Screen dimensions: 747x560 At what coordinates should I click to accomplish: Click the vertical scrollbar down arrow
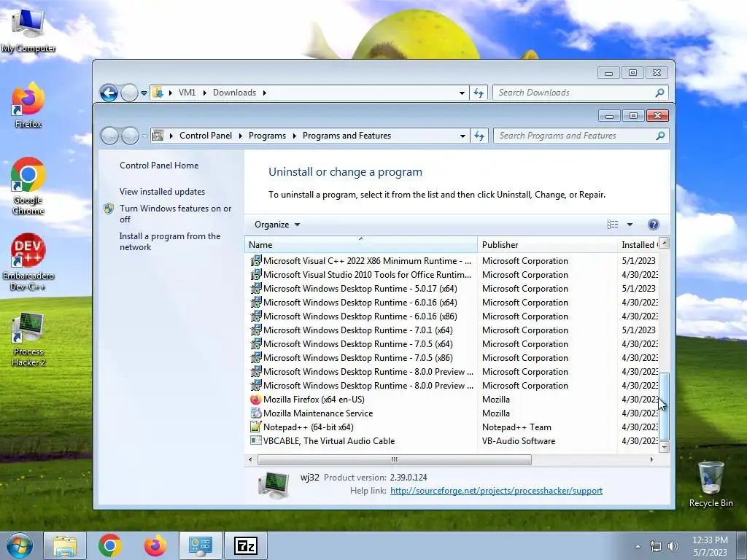(664, 447)
